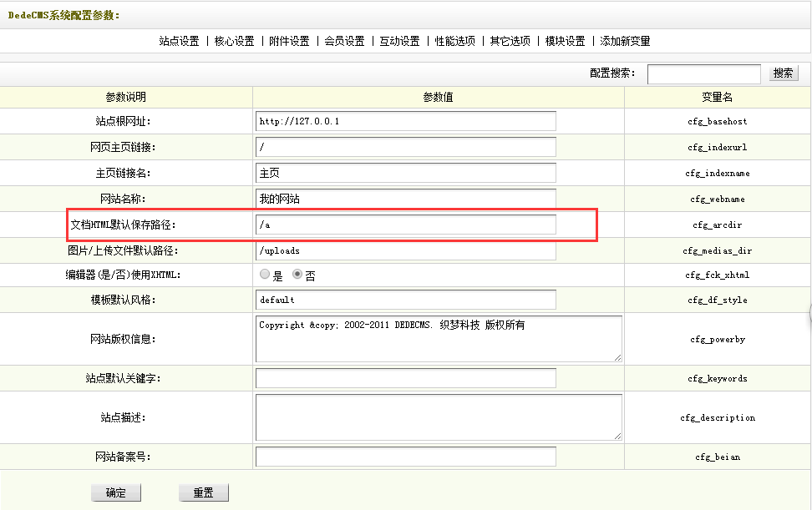Viewport: 812px width, 510px height.
Task: Click the 配置搜索 input box
Action: [x=703, y=73]
